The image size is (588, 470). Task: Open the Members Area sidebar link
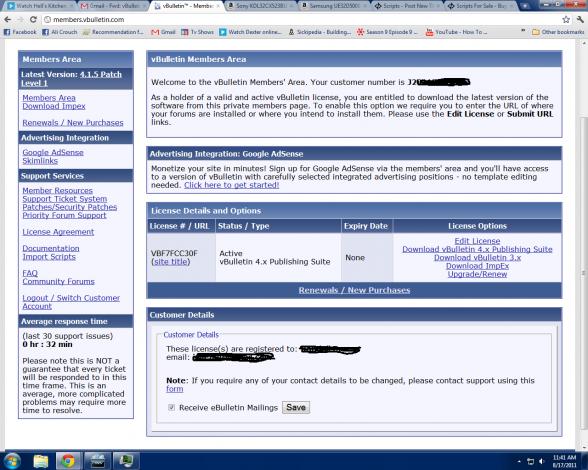point(49,98)
